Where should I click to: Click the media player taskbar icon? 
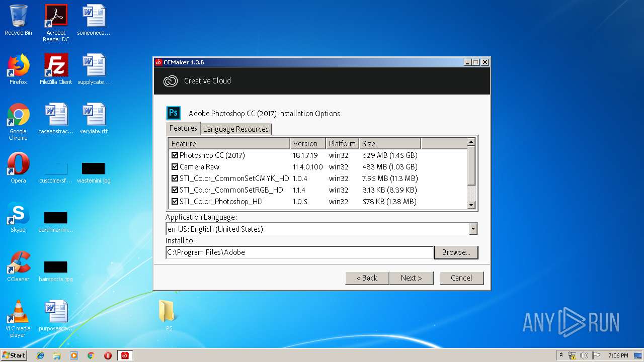pos(74,355)
